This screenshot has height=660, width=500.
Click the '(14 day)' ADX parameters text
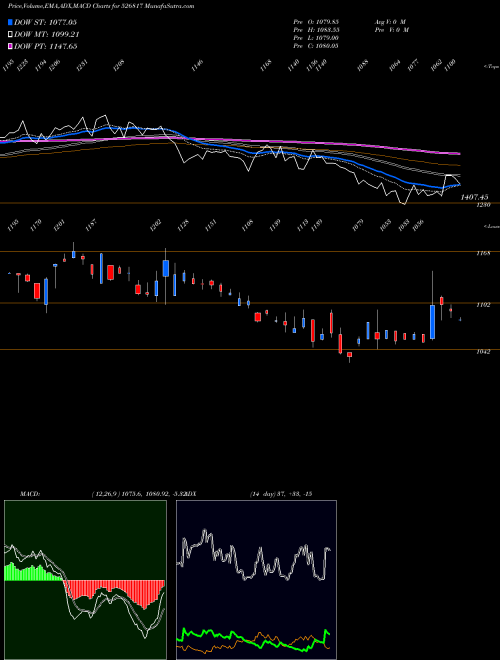click(x=262, y=494)
